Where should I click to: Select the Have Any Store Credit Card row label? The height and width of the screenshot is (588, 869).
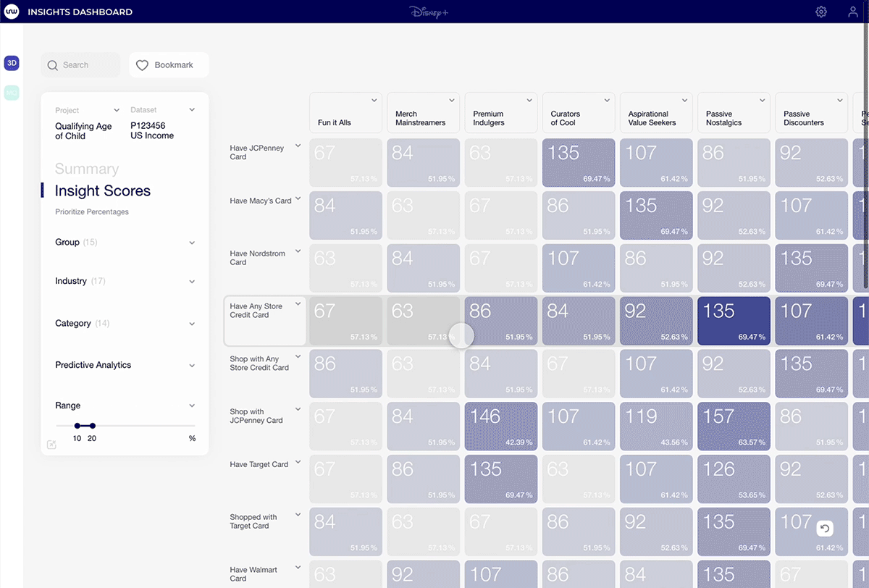(x=256, y=311)
